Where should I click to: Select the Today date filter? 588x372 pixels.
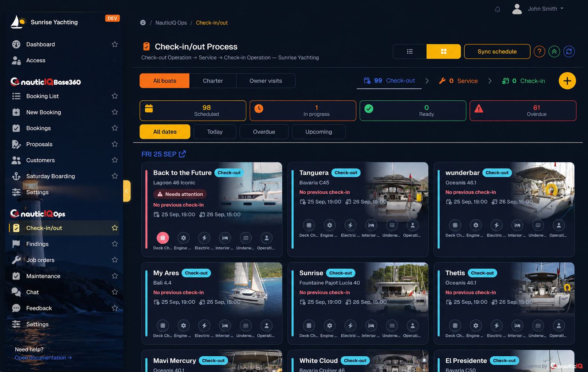coord(215,132)
